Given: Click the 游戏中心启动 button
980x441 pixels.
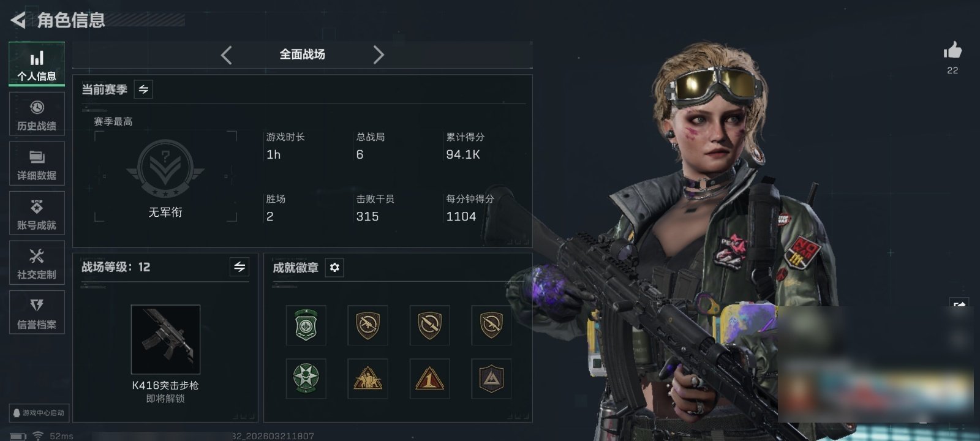Looking at the screenshot, I should [x=38, y=413].
